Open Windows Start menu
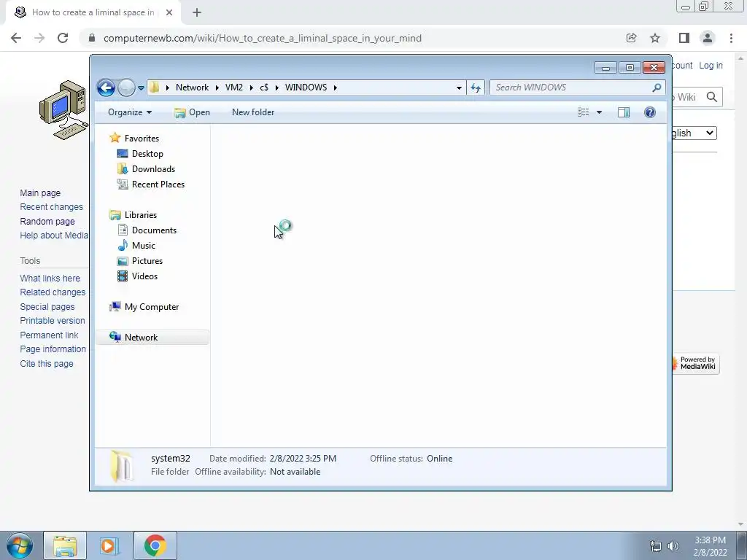This screenshot has width=747, height=560. (x=19, y=545)
